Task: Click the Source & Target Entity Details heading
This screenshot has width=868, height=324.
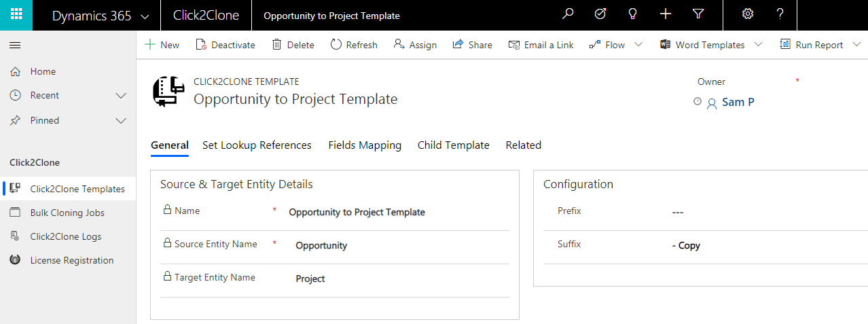Action: (236, 184)
